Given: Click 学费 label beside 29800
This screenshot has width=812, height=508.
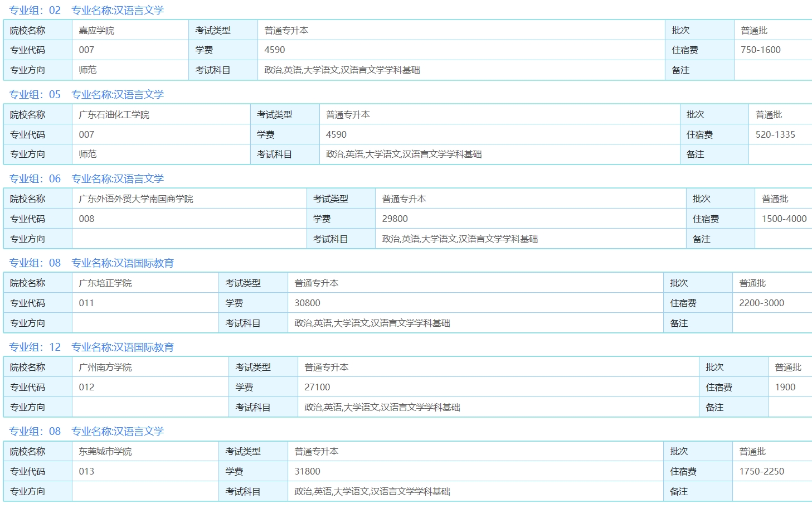Looking at the screenshot, I should coord(322,219).
